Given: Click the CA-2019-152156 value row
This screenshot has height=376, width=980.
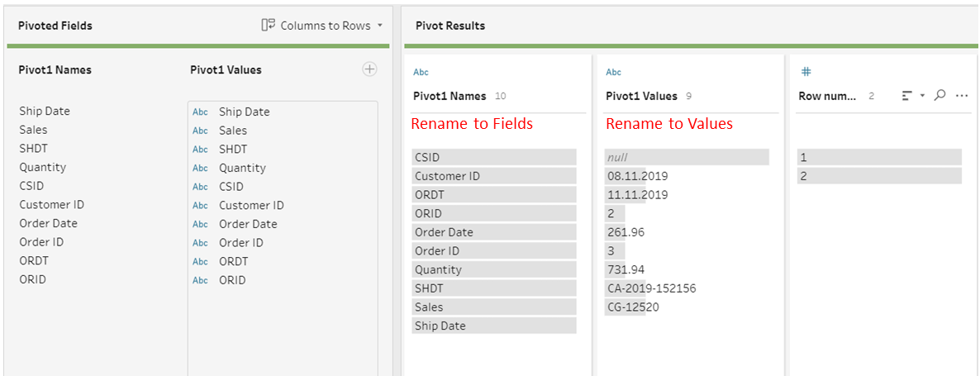Looking at the screenshot, I should tap(687, 288).
